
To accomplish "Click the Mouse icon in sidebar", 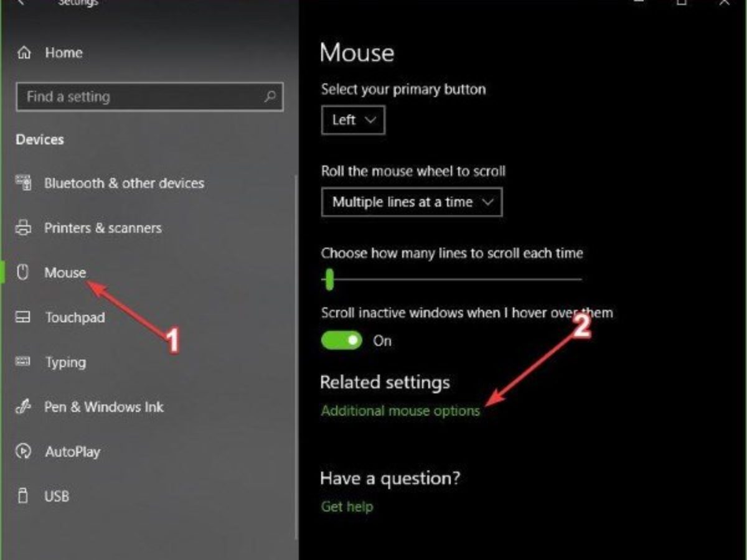I will pos(23,273).
